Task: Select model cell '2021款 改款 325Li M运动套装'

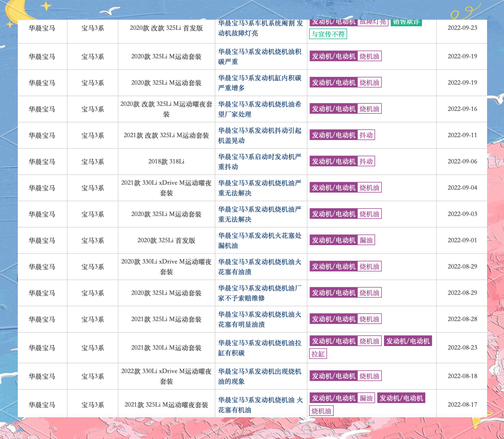Action: pos(166,136)
